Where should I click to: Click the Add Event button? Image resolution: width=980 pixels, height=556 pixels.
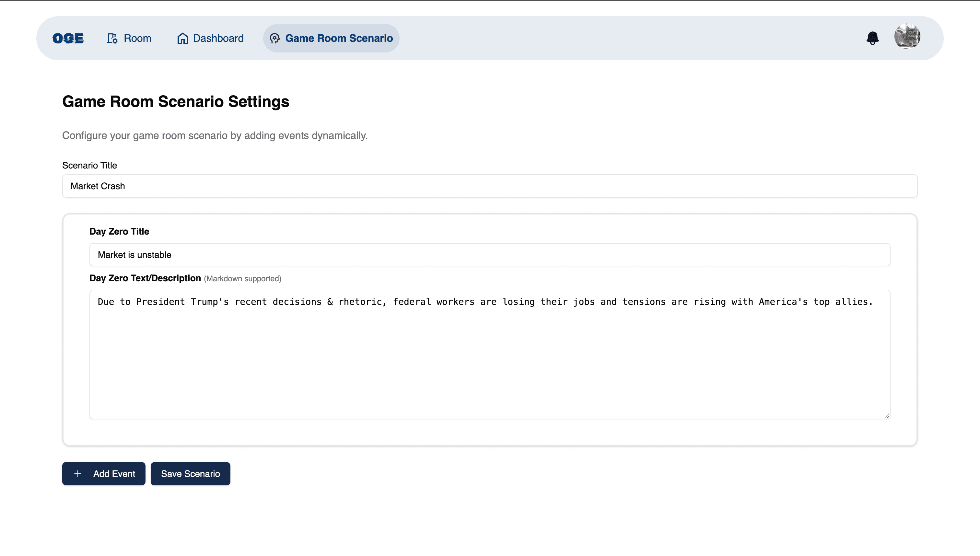point(104,473)
